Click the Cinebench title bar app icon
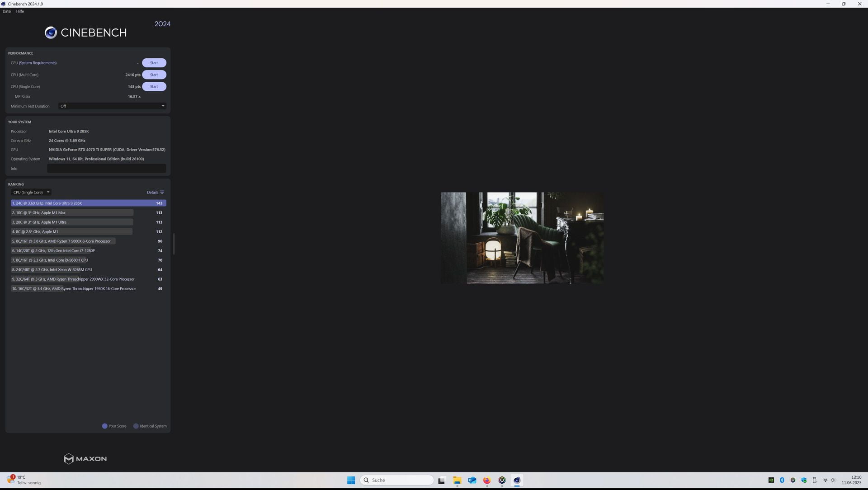This screenshot has width=868, height=490. (4, 4)
